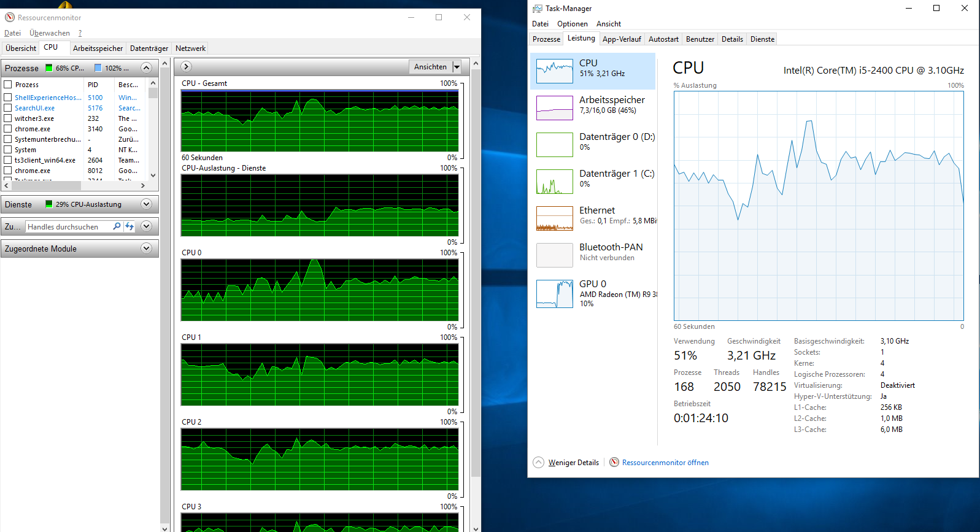980x532 pixels.
Task: Click the Weniger Details up-arrow circle icon
Action: (x=538, y=462)
